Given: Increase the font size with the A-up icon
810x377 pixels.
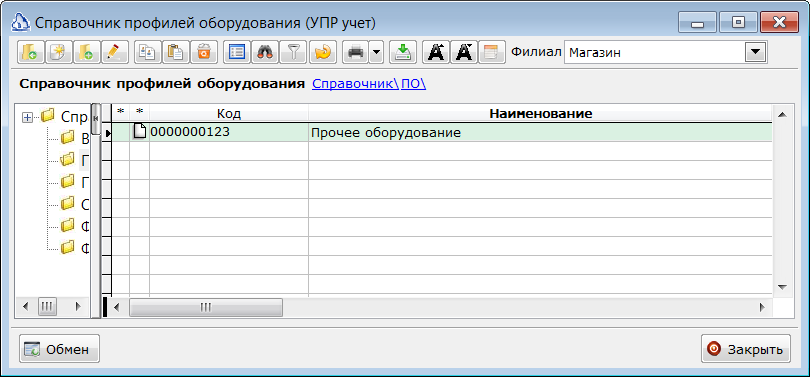Looking at the screenshot, I should pos(436,52).
